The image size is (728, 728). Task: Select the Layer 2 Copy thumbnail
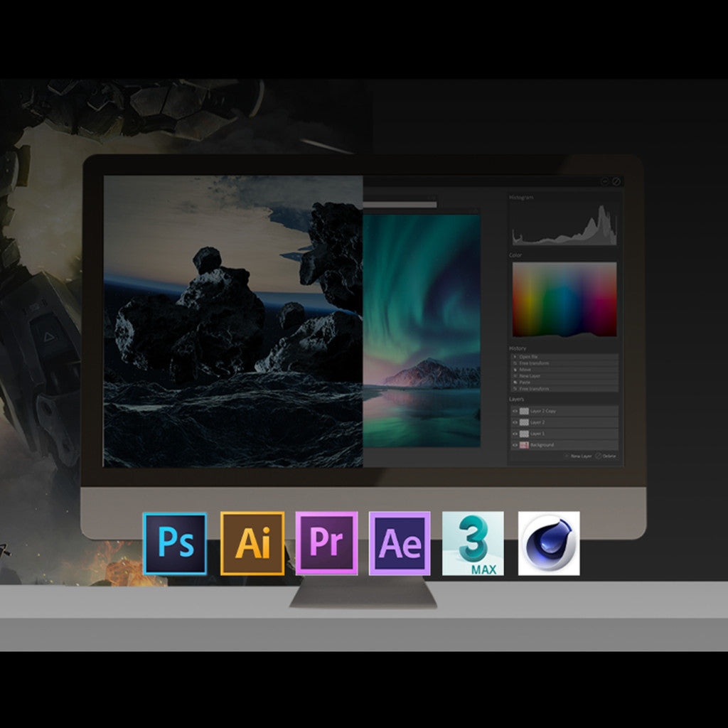pyautogui.click(x=524, y=411)
